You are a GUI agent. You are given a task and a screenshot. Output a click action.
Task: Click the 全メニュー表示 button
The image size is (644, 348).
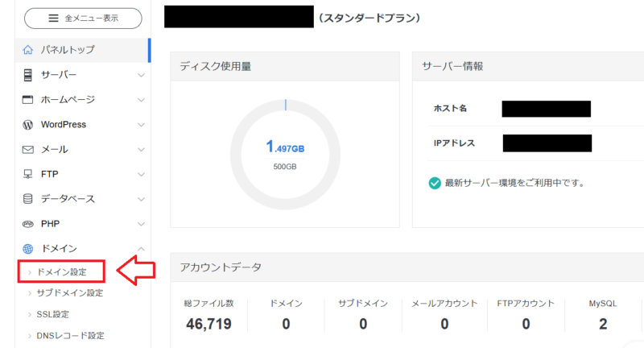tap(83, 18)
